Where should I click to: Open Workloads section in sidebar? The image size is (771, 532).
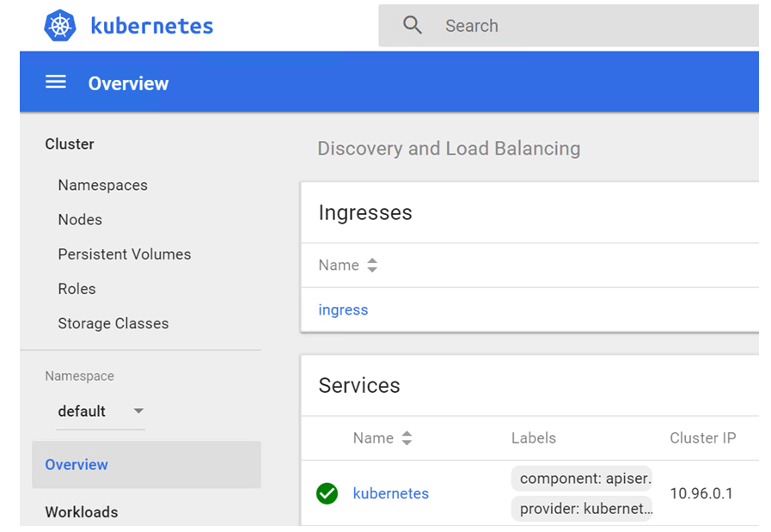[82, 511]
